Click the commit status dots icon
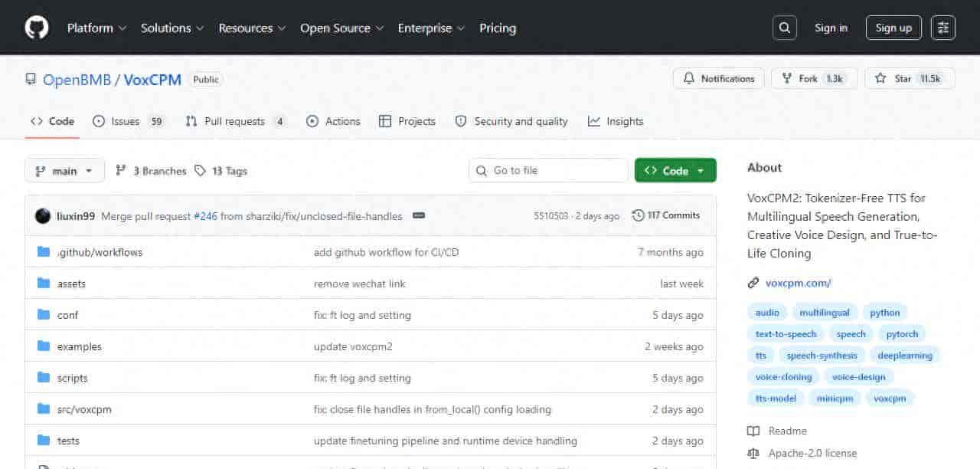Viewport: 980px width, 469px height. pos(418,216)
